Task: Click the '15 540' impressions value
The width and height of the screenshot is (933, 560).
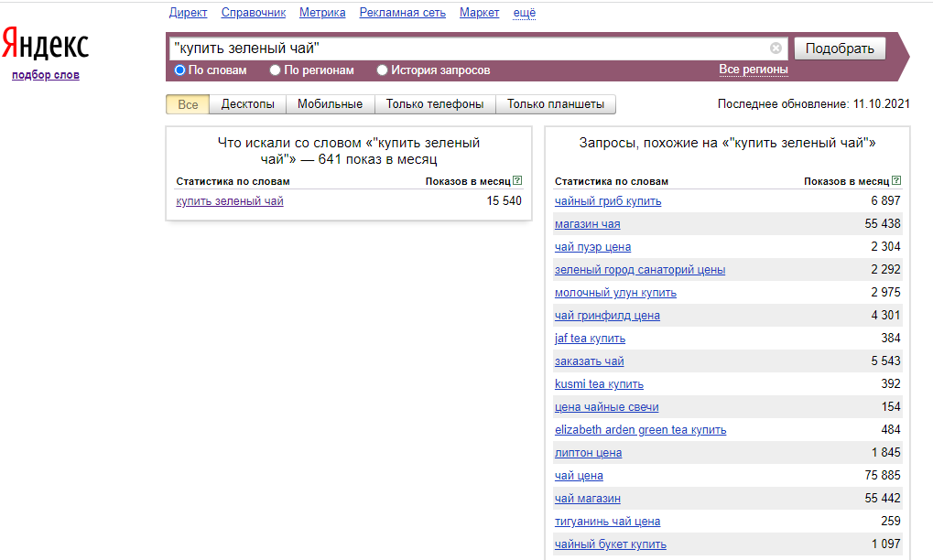Action: [504, 201]
